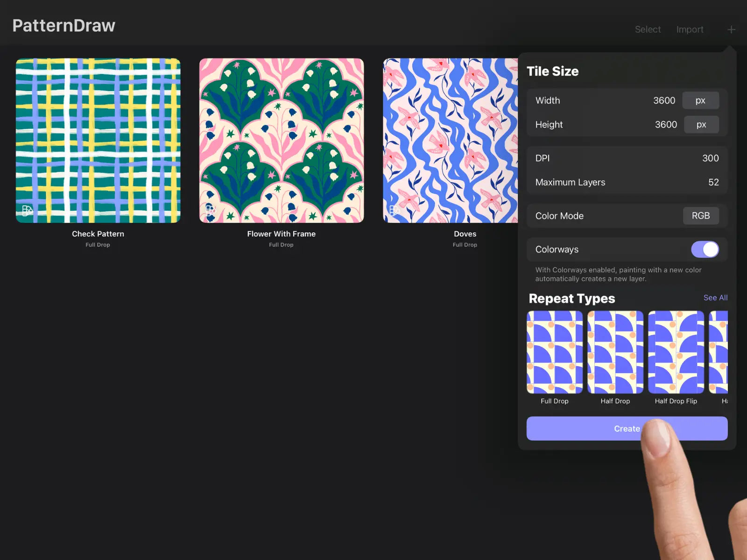Edit the Width value 3600
The height and width of the screenshot is (560, 747).
click(x=664, y=100)
